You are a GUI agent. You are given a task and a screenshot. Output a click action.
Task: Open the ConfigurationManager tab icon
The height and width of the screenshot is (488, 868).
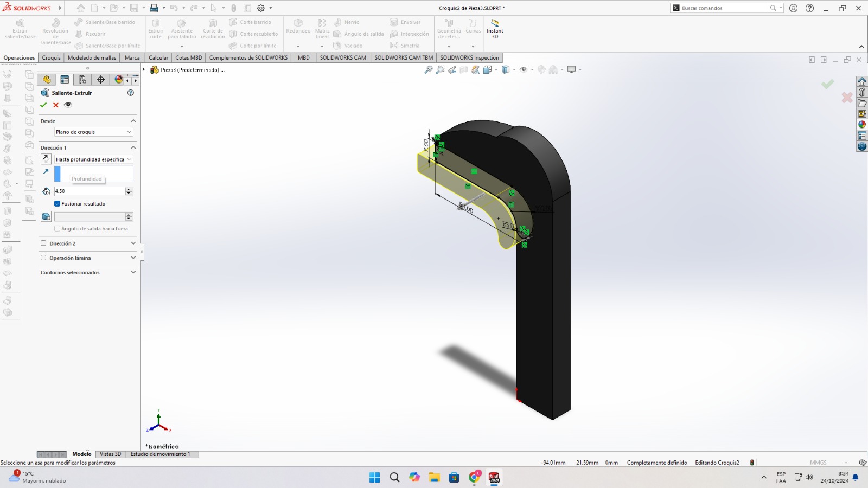pos(82,80)
